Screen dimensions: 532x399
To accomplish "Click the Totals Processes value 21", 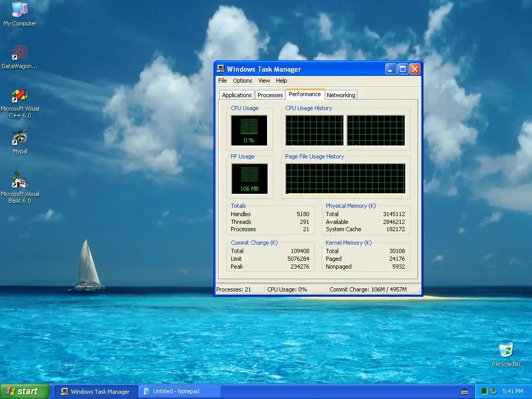I will 306,229.
